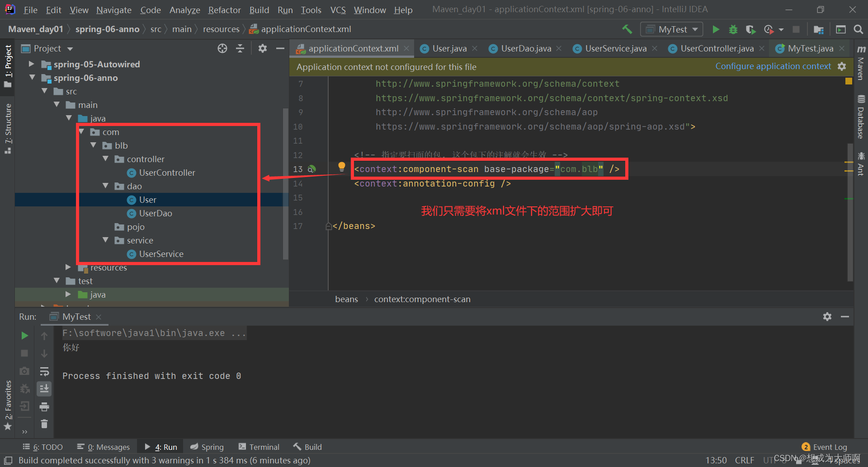Expand the resources folder

click(x=68, y=267)
